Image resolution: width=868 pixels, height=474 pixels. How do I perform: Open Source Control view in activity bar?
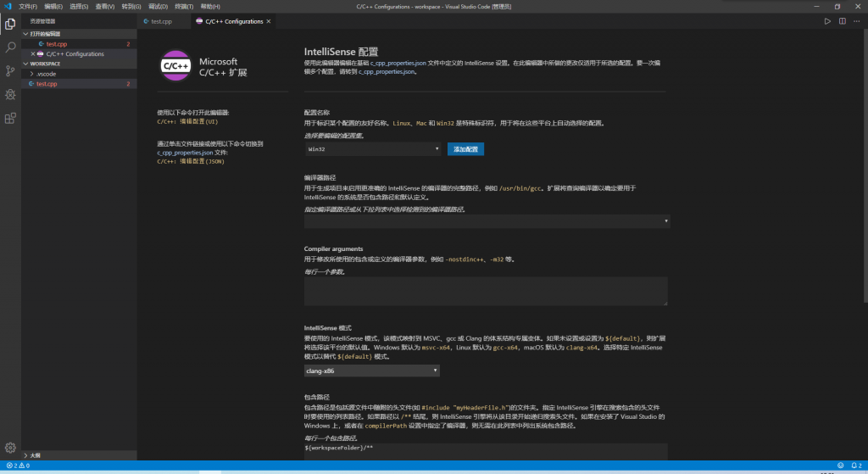click(10, 71)
